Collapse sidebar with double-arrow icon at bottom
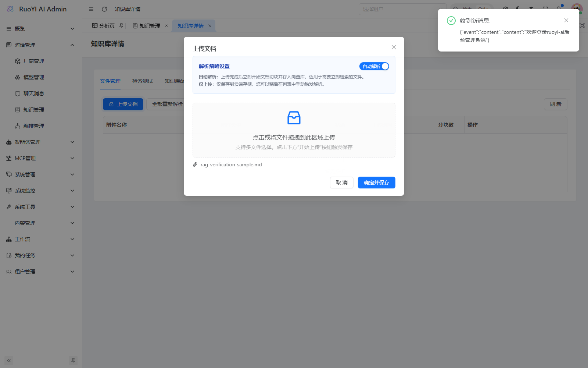The width and height of the screenshot is (588, 368). [9, 361]
